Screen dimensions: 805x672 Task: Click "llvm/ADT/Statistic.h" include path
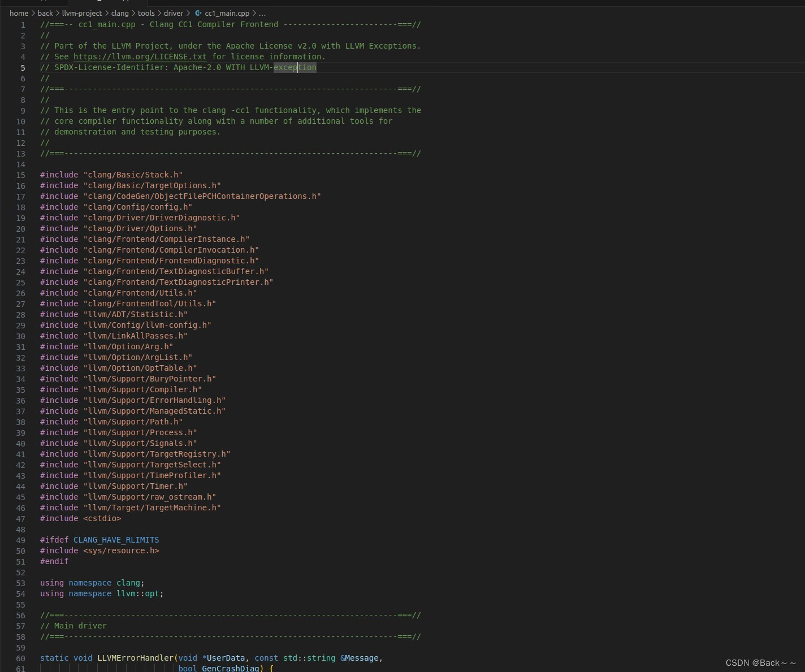point(136,314)
